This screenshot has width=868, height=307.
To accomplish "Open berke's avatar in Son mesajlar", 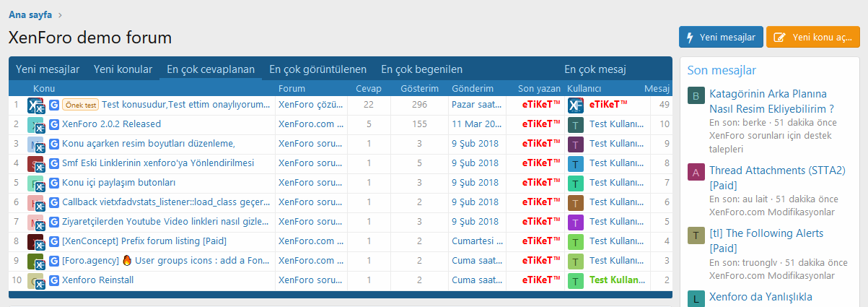I will [696, 96].
